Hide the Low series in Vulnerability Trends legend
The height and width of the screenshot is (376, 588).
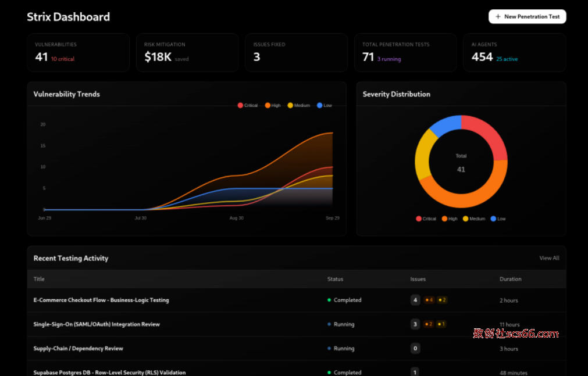tap(325, 105)
